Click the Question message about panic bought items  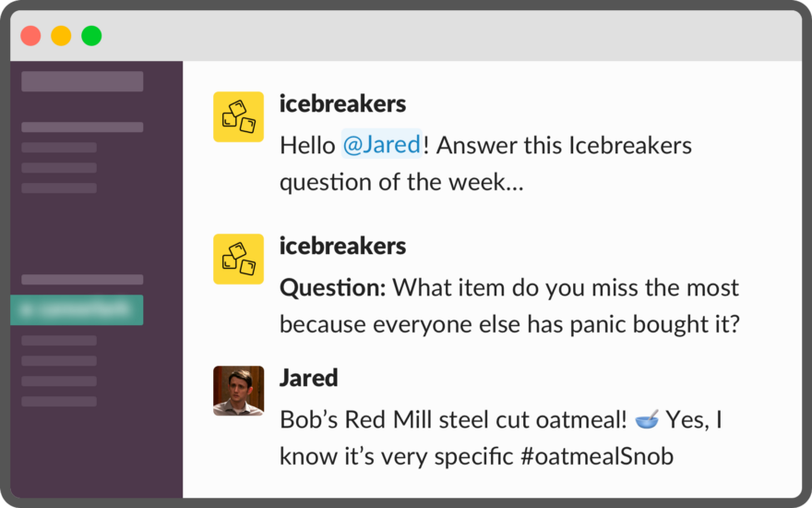tap(509, 306)
